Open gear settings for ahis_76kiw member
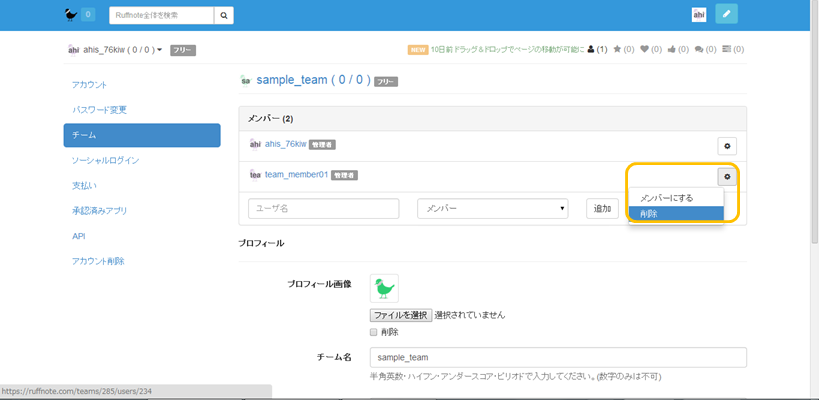 click(727, 146)
